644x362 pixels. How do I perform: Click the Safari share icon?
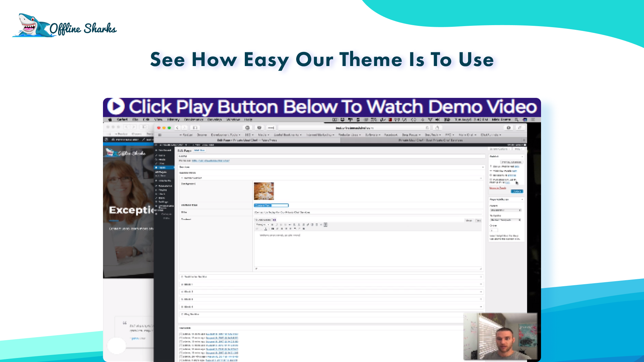(x=437, y=128)
